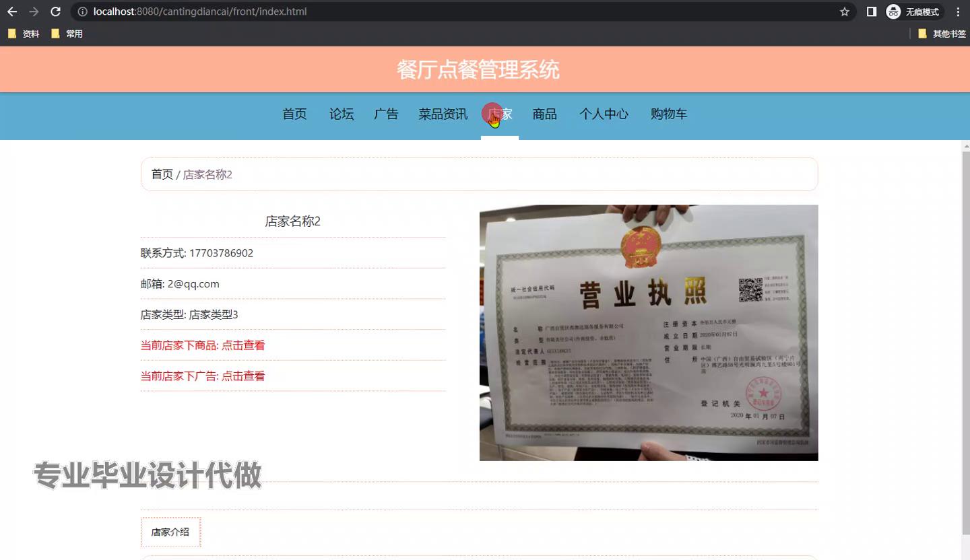Click the 首页 breadcrumb link
The height and width of the screenshot is (560, 970).
[162, 174]
